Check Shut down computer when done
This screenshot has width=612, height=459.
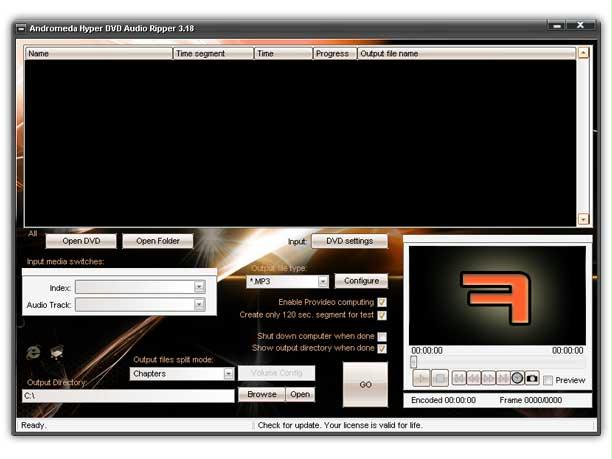(x=382, y=336)
